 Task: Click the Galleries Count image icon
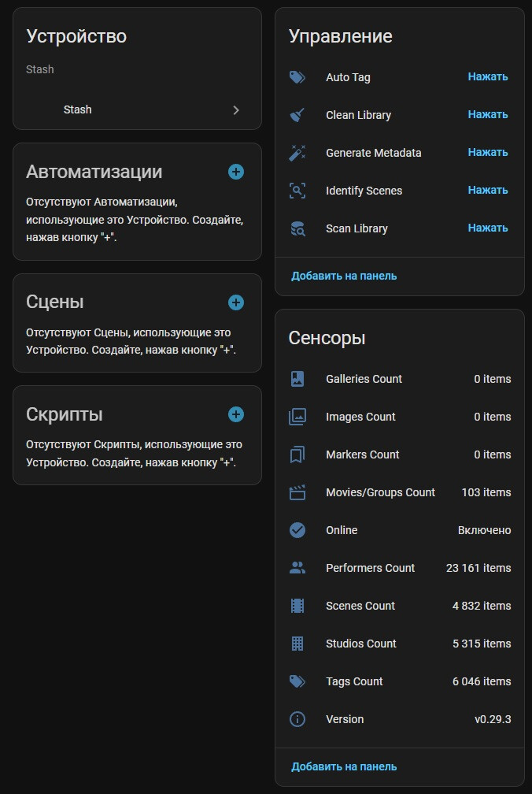pyautogui.click(x=297, y=379)
